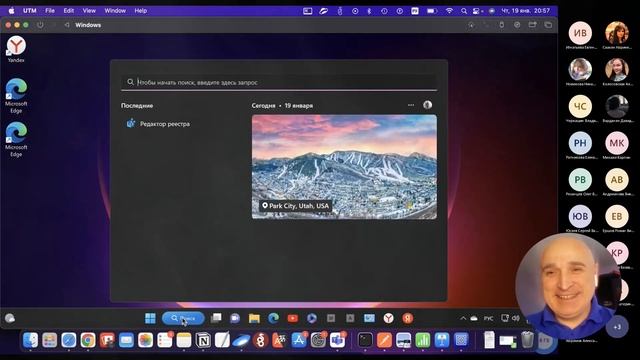Image resolution: width=640 pixels, height=360 pixels.
Task: Open the File menu
Action: click(x=50, y=11)
